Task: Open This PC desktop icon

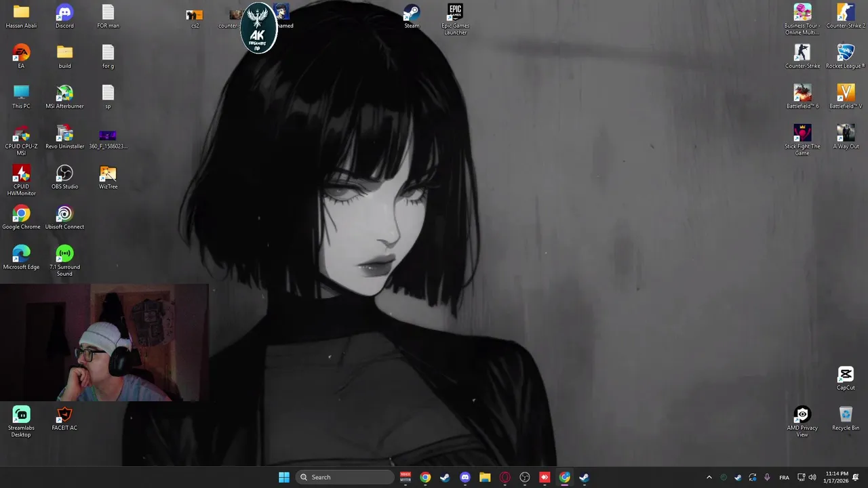Action: click(x=21, y=97)
